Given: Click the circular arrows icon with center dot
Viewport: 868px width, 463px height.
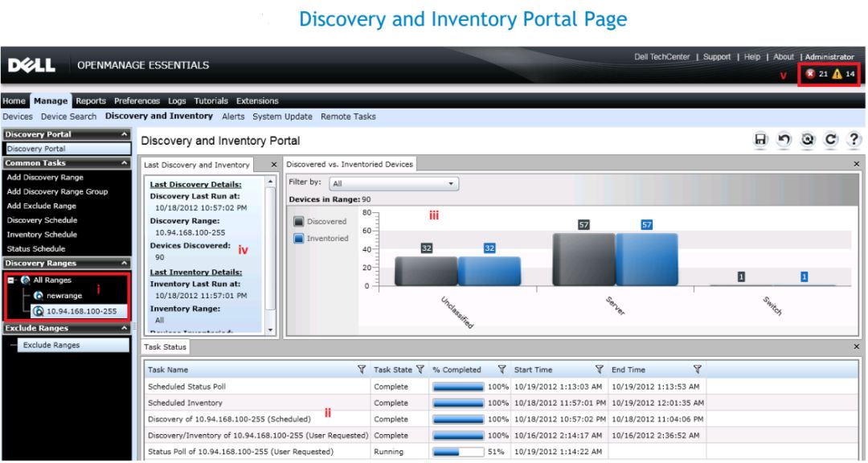Looking at the screenshot, I should [808, 140].
